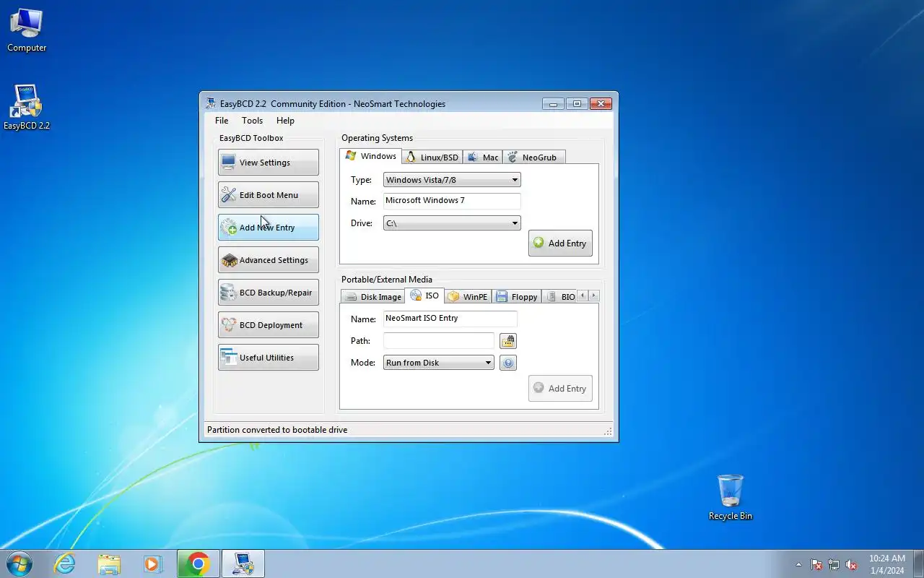The width and height of the screenshot is (924, 578).
Task: Select the ISO media tab
Action: pos(425,296)
